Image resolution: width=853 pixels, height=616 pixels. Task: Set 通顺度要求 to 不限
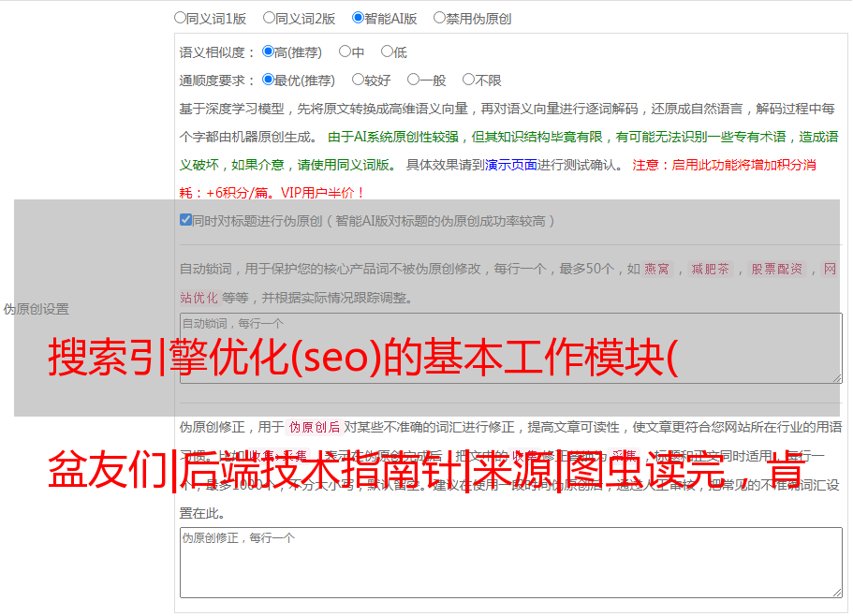point(468,80)
